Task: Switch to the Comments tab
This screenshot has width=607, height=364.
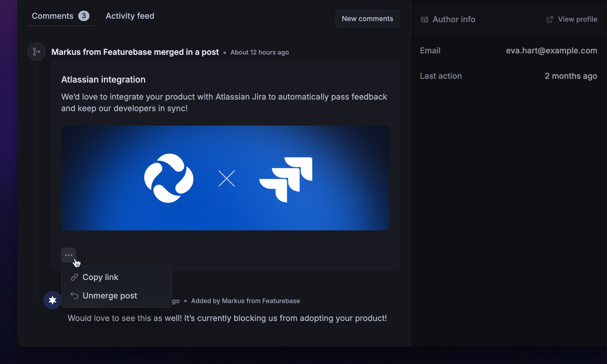Action: pyautogui.click(x=60, y=16)
